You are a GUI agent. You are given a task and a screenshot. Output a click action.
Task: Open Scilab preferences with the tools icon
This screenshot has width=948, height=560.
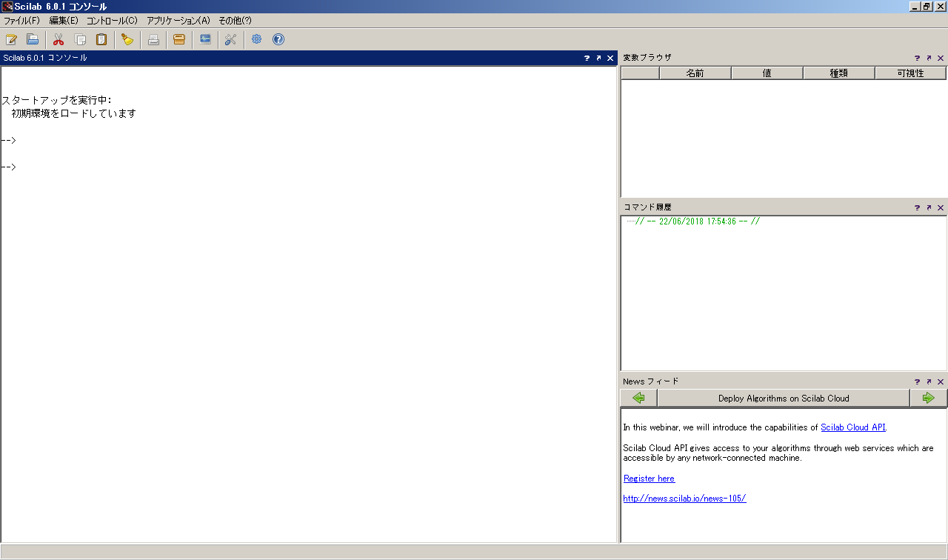230,39
